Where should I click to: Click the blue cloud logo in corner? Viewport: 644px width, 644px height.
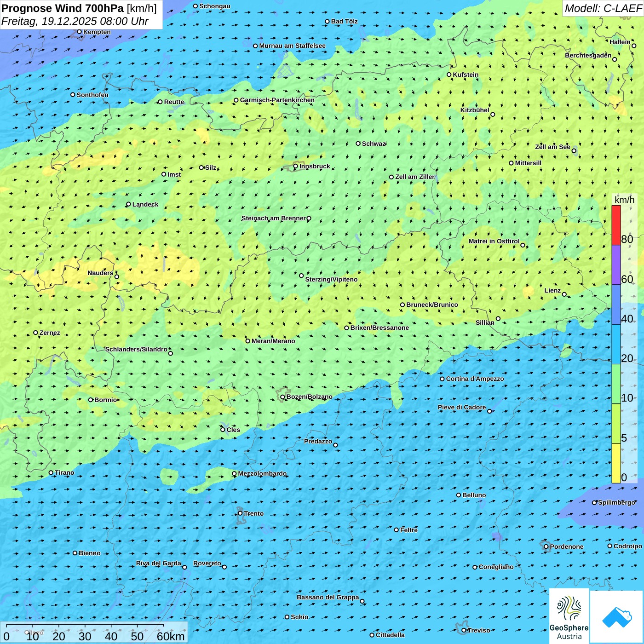pyautogui.click(x=617, y=616)
